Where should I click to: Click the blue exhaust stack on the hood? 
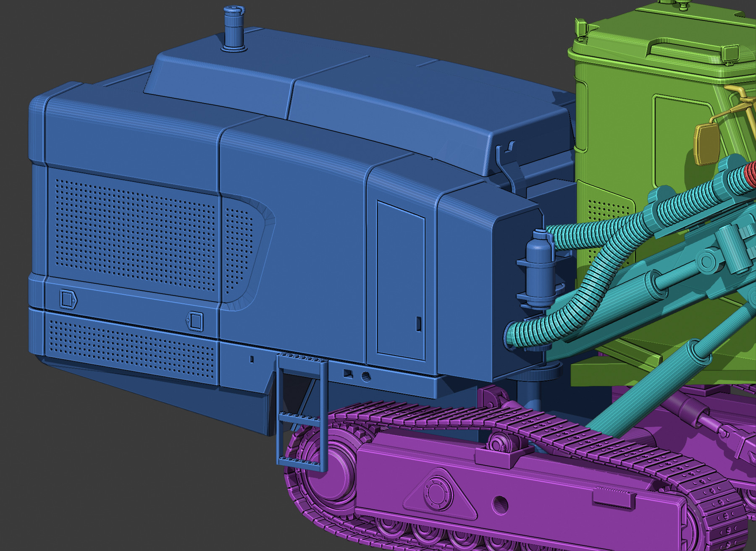pyautogui.click(x=234, y=29)
